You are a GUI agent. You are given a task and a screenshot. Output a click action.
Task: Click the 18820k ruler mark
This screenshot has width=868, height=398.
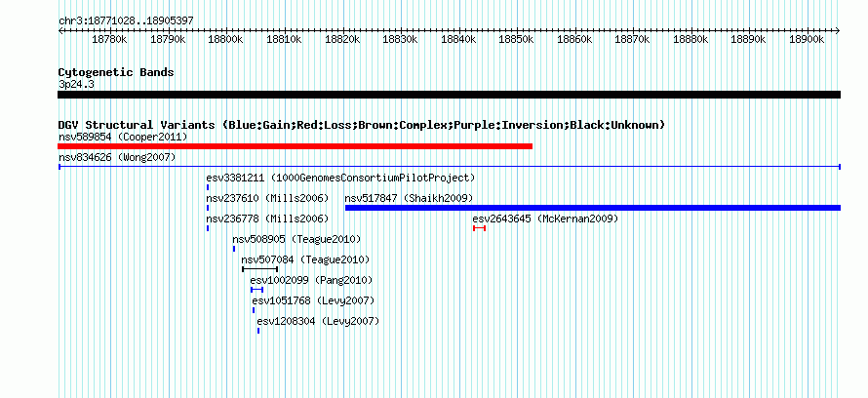pyautogui.click(x=341, y=40)
